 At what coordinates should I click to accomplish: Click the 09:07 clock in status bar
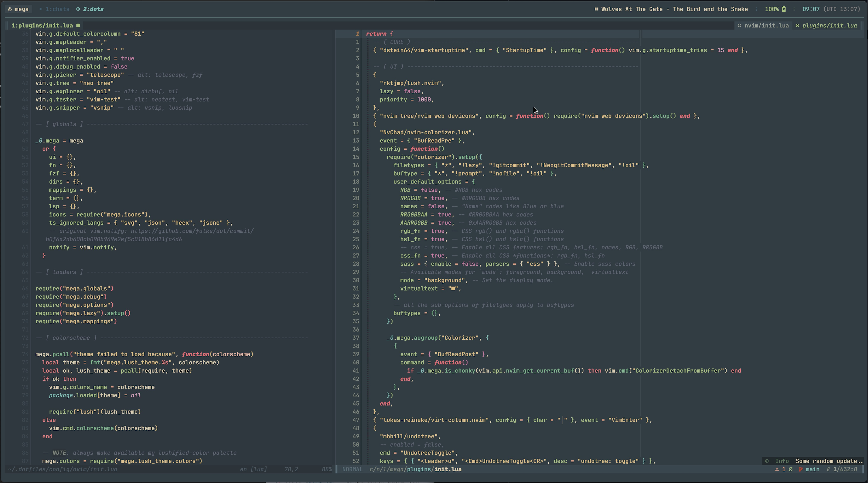tap(811, 9)
